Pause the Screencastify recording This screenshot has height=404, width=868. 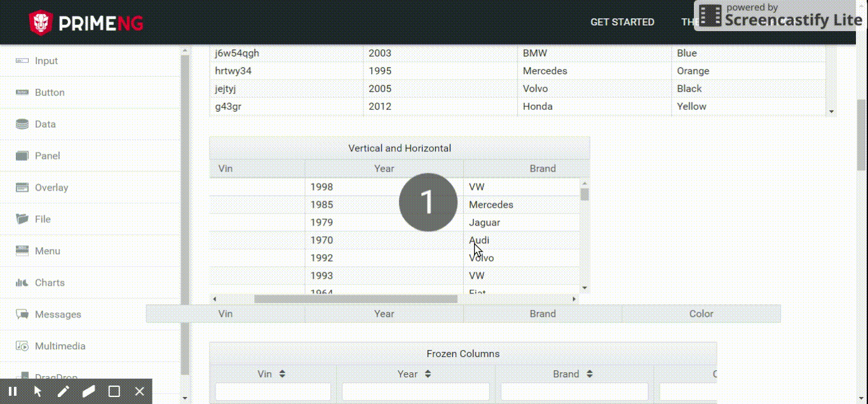(12, 392)
